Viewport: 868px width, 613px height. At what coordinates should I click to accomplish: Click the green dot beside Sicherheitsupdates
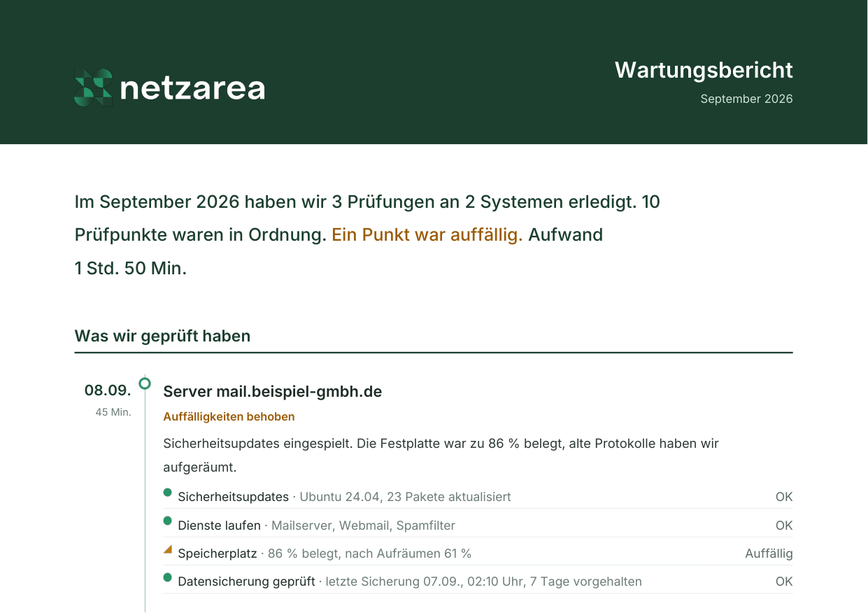click(x=167, y=492)
